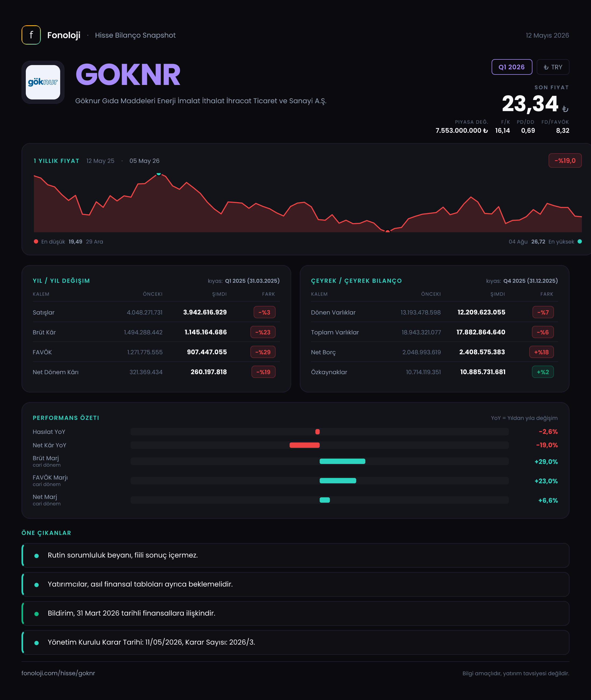The height and width of the screenshot is (700, 591).
Task: Click the Net Marj teal bar
Action: 325,500
